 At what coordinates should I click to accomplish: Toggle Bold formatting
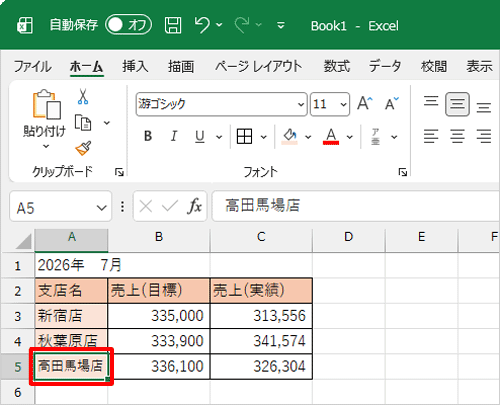pos(148,136)
